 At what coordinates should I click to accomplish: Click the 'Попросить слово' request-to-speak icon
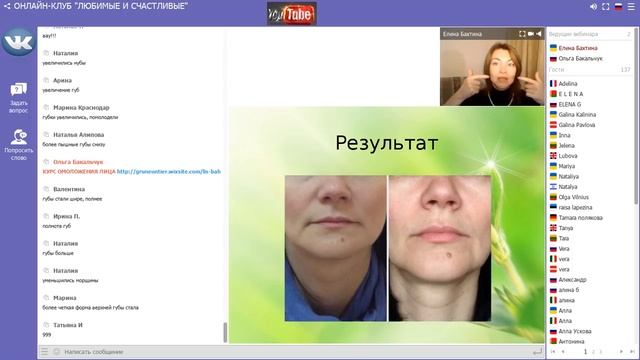tap(18, 137)
